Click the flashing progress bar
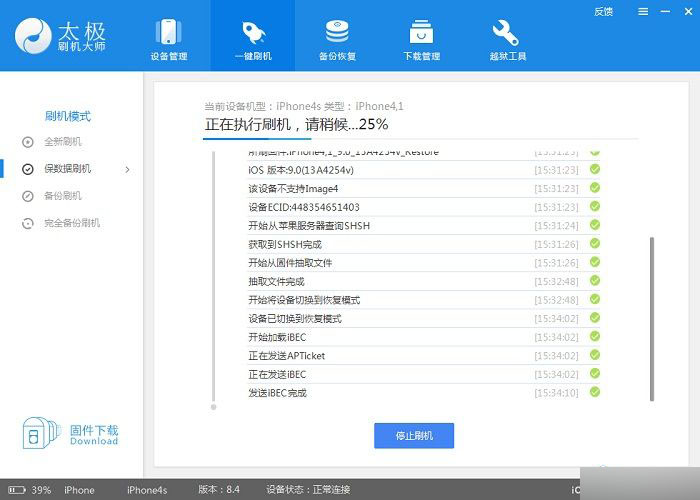The image size is (700, 500). pos(421,139)
